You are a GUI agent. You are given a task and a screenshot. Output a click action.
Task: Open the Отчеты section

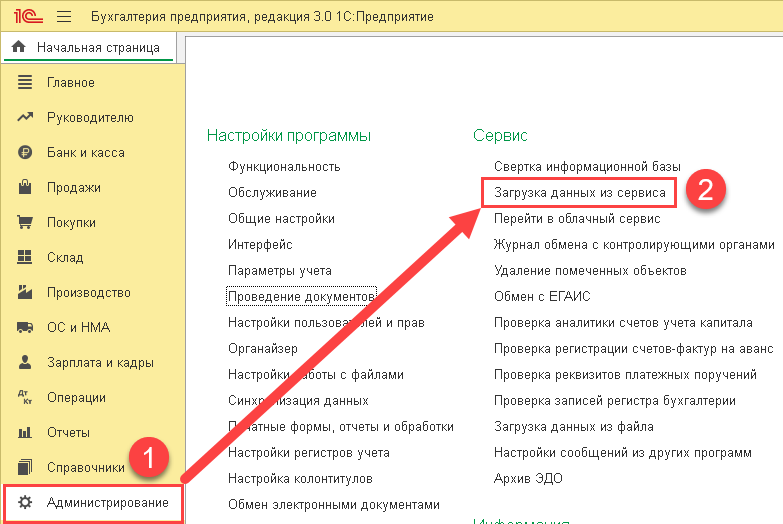tap(68, 433)
